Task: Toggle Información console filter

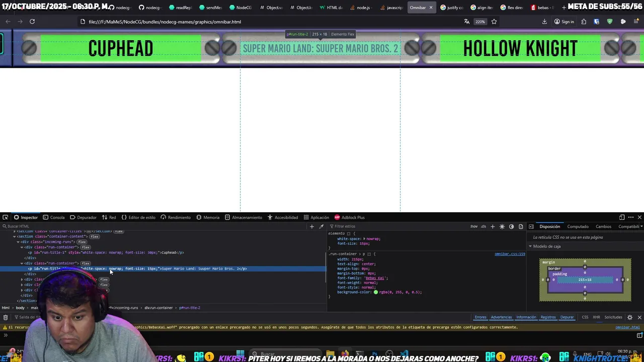Action: point(526,317)
